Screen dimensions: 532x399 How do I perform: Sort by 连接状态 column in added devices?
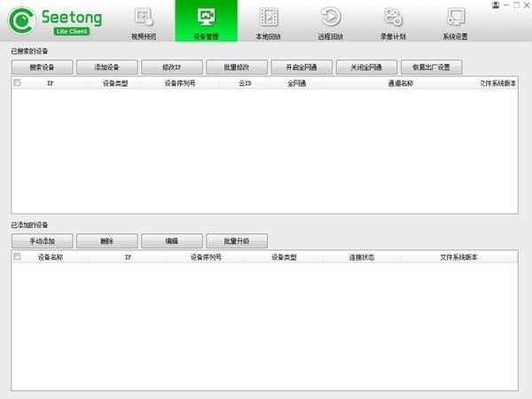[362, 257]
